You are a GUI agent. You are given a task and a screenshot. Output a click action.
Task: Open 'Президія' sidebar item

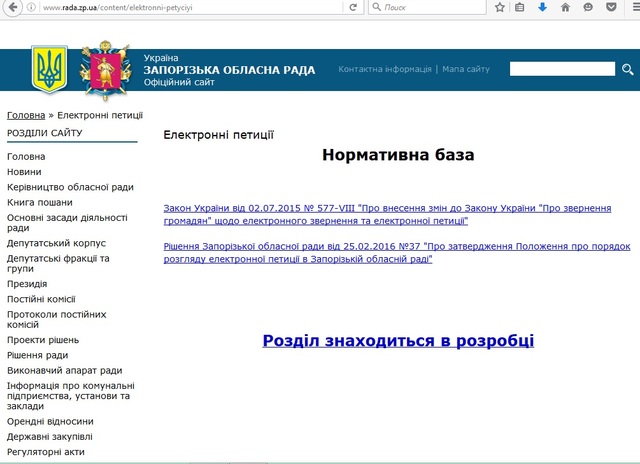coord(27,284)
